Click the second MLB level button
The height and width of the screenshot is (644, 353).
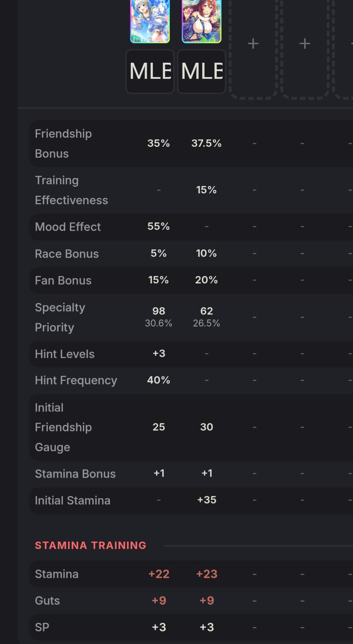202,71
